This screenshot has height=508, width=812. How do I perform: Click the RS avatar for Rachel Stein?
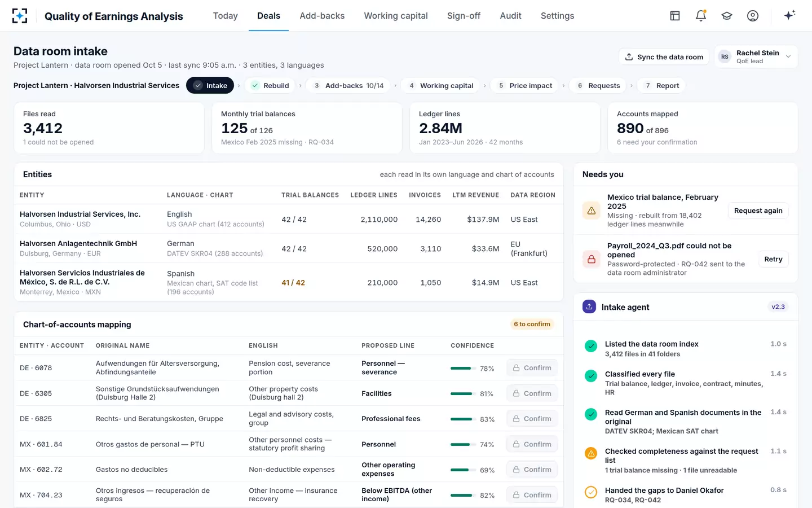point(725,57)
